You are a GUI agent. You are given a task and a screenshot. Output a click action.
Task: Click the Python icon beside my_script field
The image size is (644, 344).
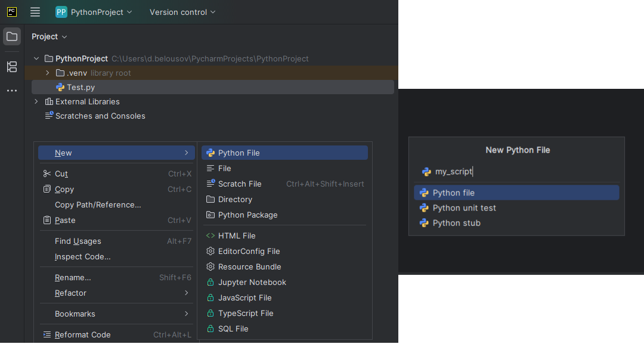click(x=426, y=172)
